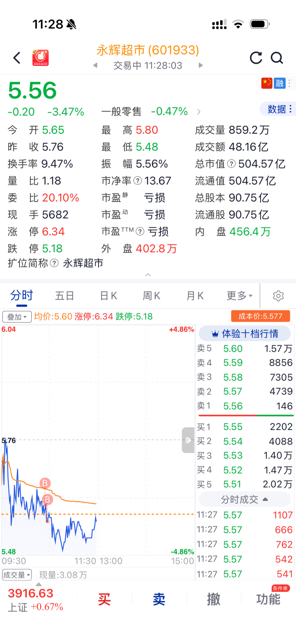Tap the lower B buy marker on chart

click(47, 500)
